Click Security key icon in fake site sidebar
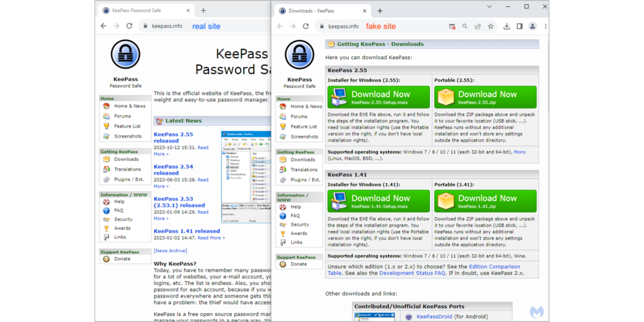This screenshot has height=322, width=644. pos(283,225)
